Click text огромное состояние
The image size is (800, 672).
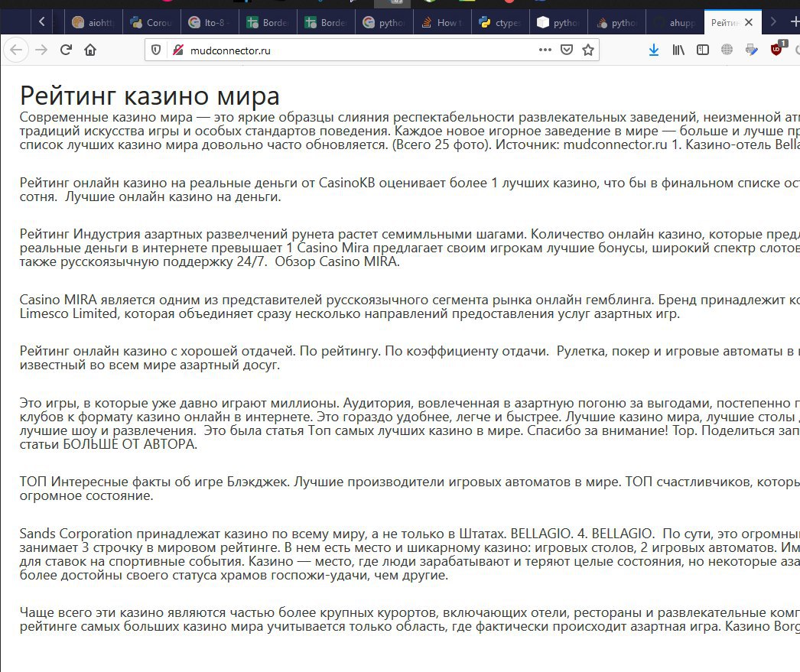(86, 495)
